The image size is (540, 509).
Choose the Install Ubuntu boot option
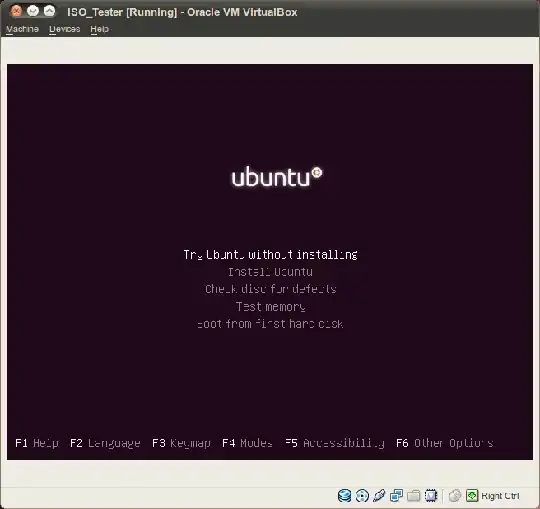270,272
